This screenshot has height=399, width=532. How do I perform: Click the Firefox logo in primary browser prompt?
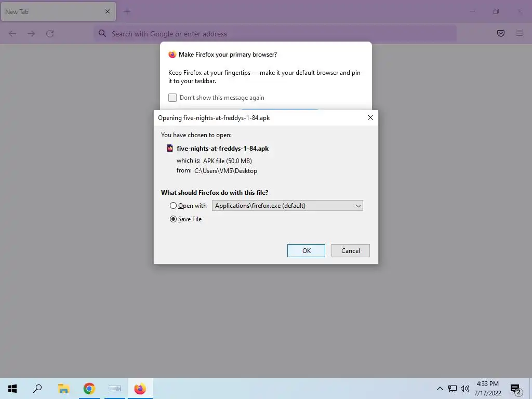(x=172, y=55)
